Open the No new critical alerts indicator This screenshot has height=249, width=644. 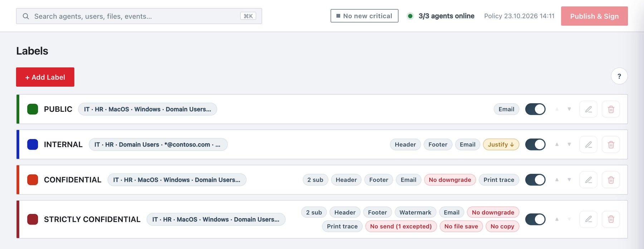point(364,16)
